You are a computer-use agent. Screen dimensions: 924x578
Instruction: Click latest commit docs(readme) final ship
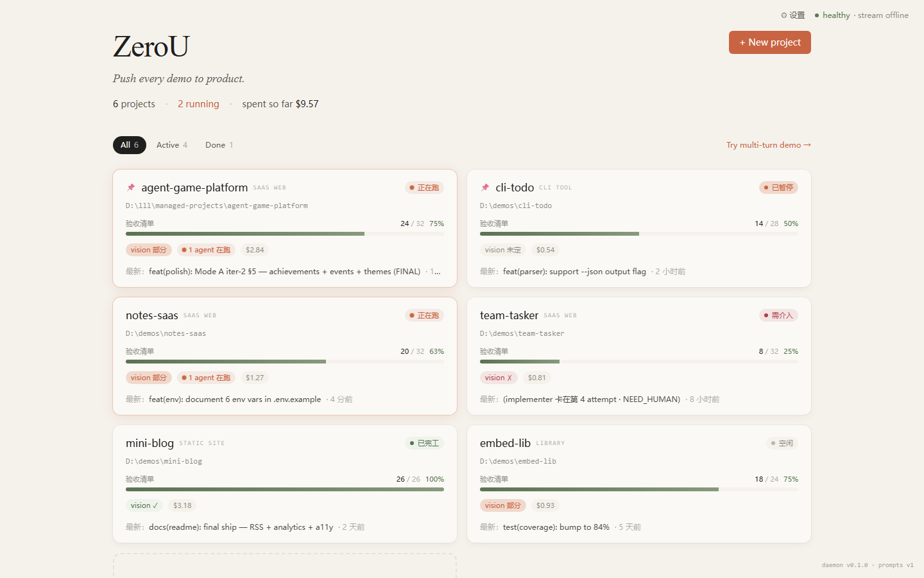[241, 527]
